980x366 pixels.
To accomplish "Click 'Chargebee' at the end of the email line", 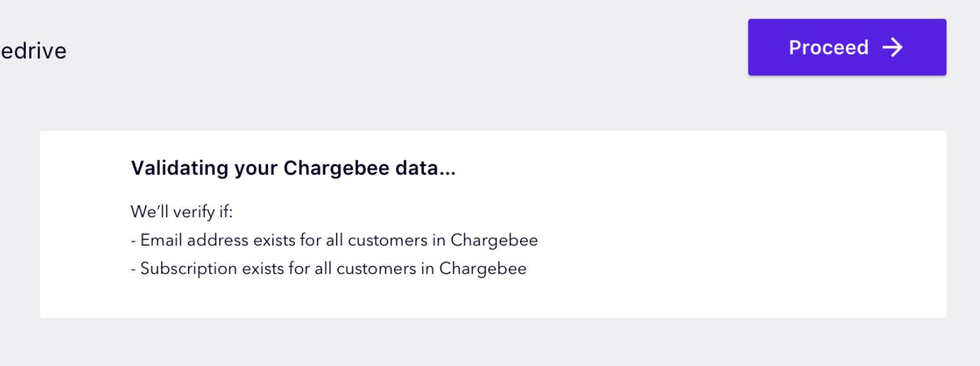I will 494,240.
